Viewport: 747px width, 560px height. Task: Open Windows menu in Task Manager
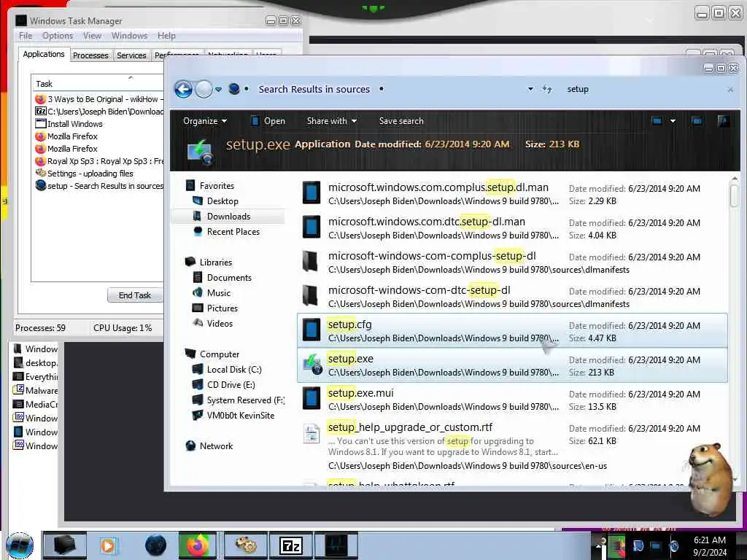[x=129, y=36]
